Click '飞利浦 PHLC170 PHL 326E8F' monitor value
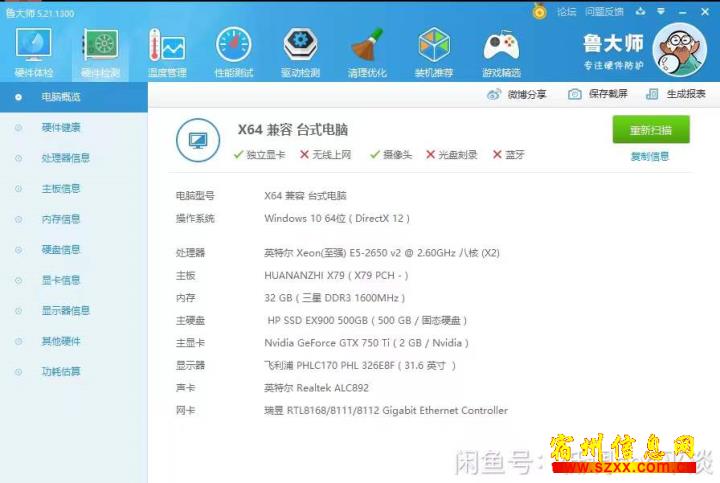This screenshot has height=483, width=720. click(x=360, y=365)
